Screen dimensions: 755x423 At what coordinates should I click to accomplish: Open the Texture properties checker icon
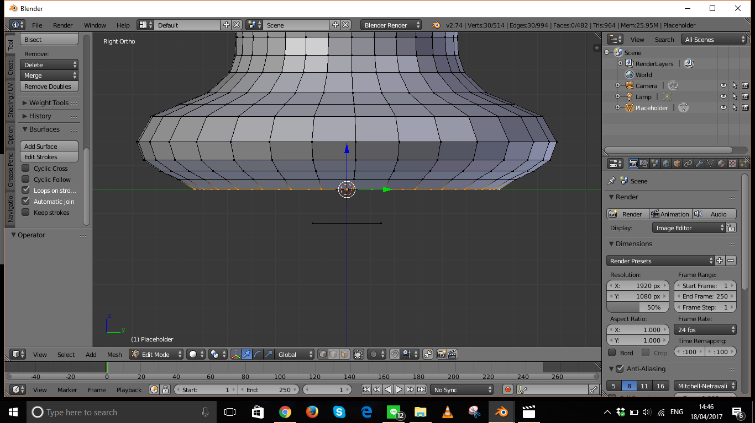(x=733, y=164)
